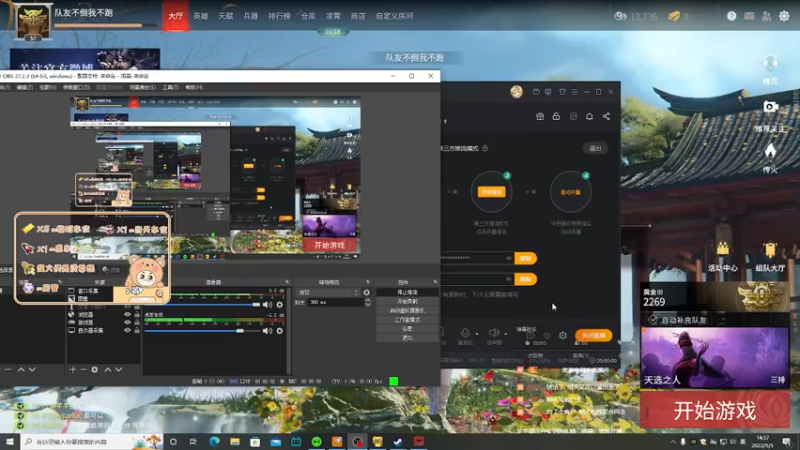Click share icon in streaming companion

point(606,116)
